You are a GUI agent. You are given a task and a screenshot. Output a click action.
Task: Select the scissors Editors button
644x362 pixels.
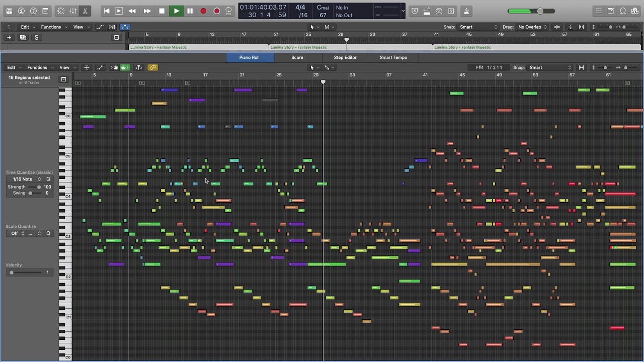85,11
